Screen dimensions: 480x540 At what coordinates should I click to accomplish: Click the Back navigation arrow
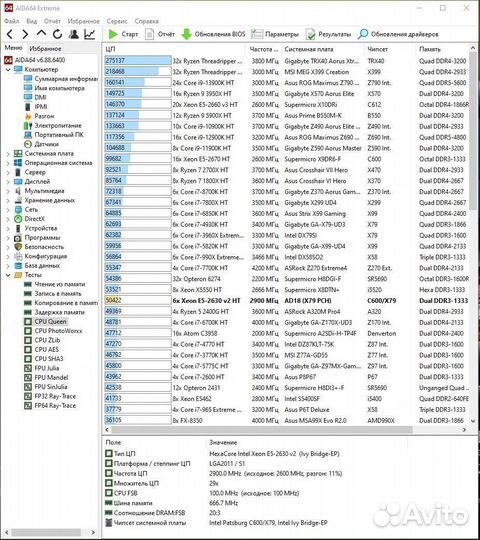[x=10, y=34]
